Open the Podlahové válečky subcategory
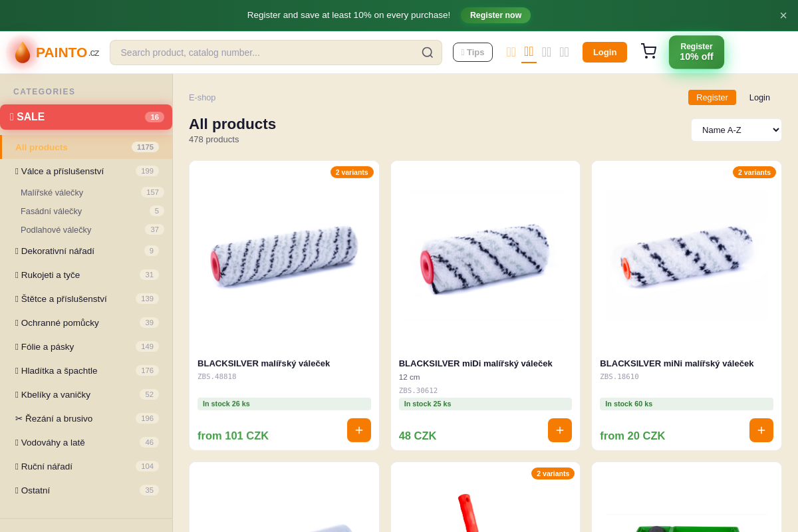 pyautogui.click(x=86, y=229)
